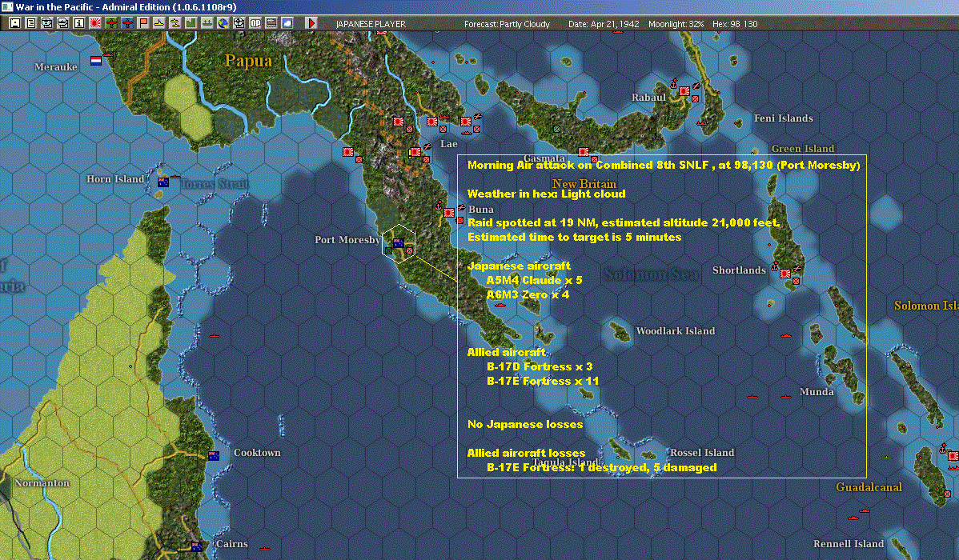Click the red end-turn arrow

[311, 23]
